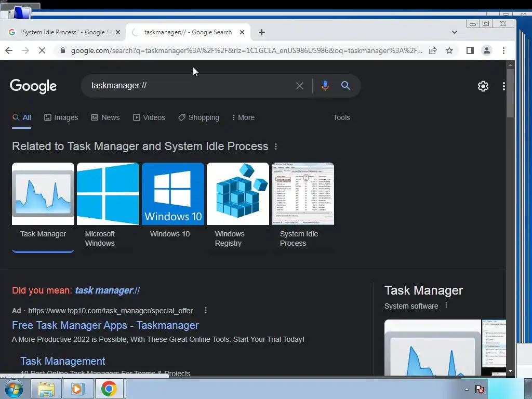Open the Chrome side panel icon
The image size is (532, 399).
470,50
